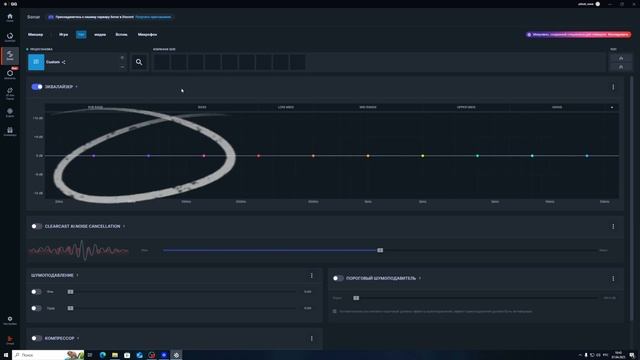640x360 pixels.
Task: Click the taskbar clock and date
Action: click(618, 355)
